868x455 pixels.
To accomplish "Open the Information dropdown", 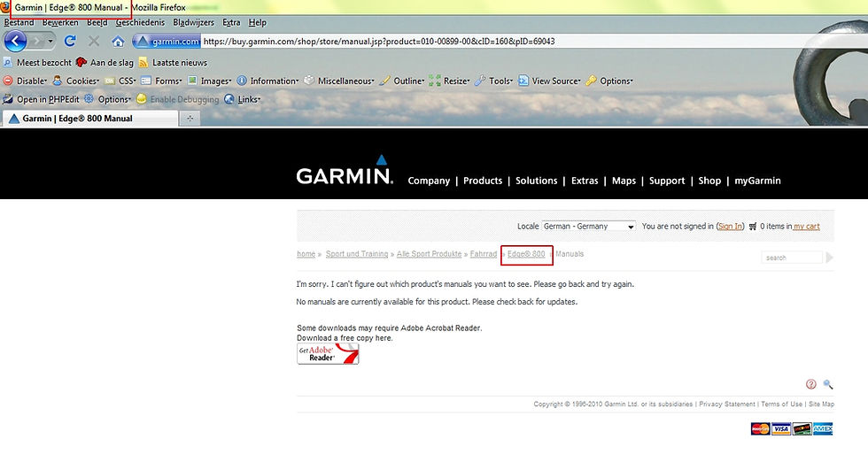I will [x=267, y=81].
